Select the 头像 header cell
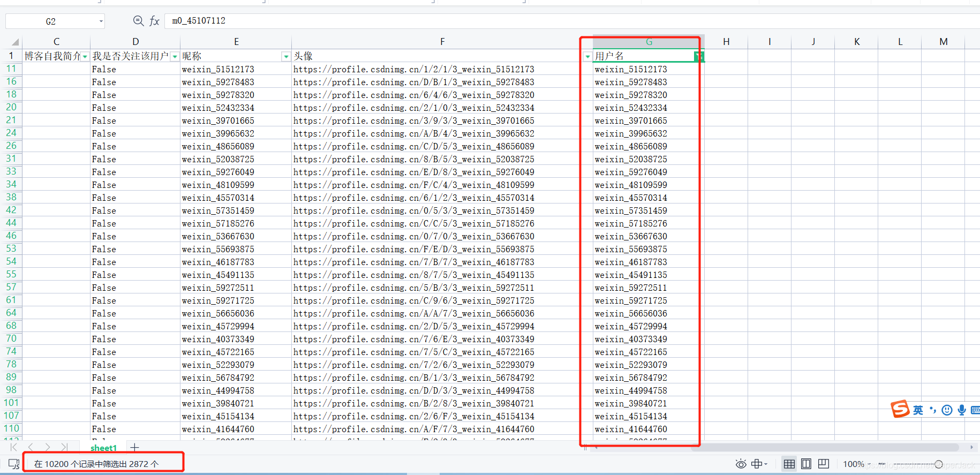Screen dimensions: 980x475 442,56
